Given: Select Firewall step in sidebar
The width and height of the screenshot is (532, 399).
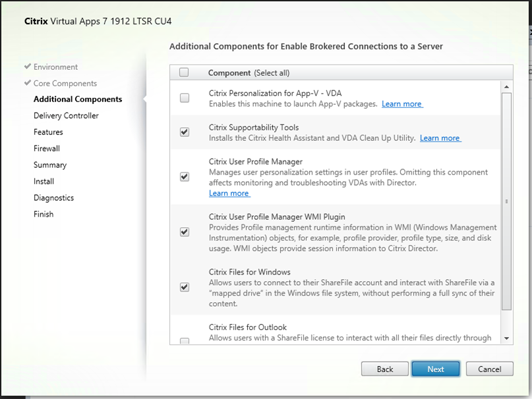Looking at the screenshot, I should click(x=47, y=149).
